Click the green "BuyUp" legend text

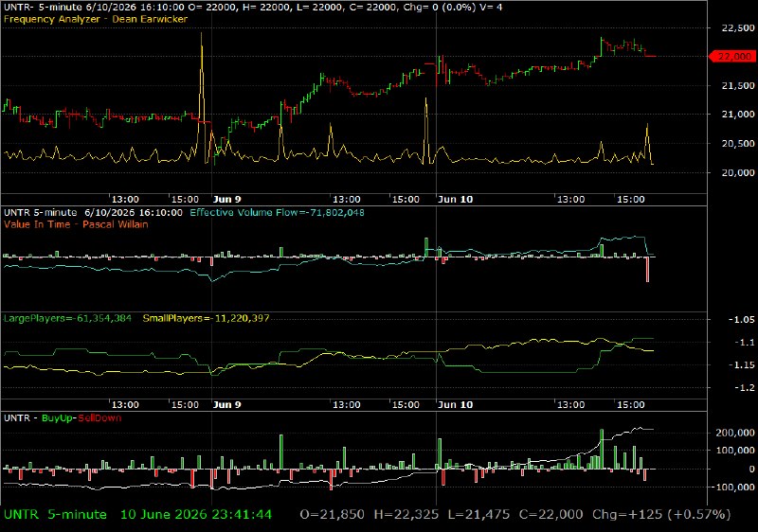pyautogui.click(x=57, y=418)
